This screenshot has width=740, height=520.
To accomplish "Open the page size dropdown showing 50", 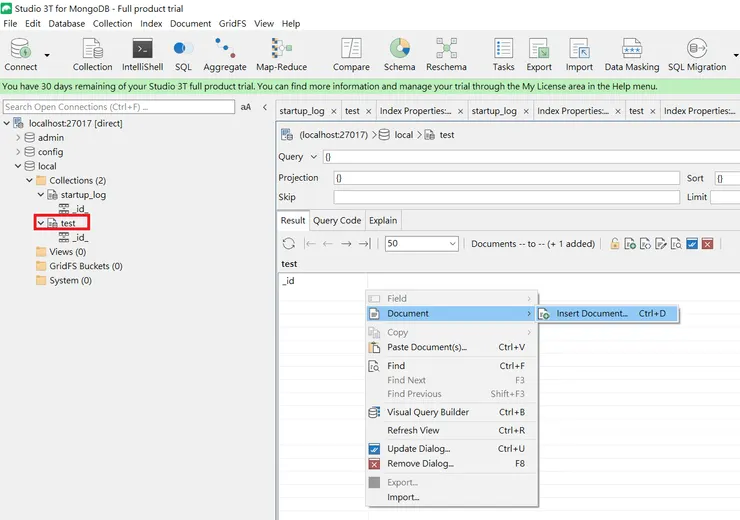I will [x=452, y=243].
